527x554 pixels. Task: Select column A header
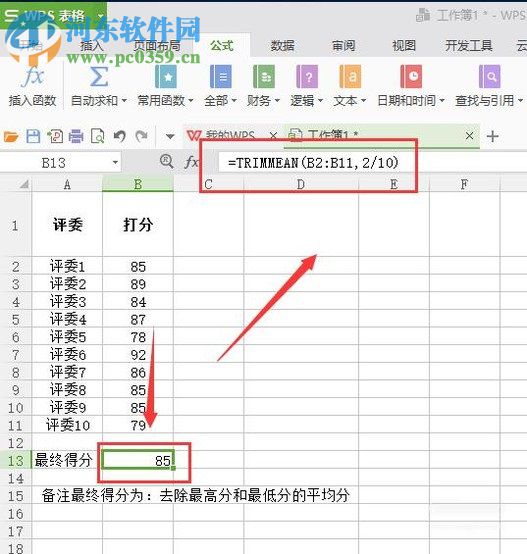pos(67,184)
